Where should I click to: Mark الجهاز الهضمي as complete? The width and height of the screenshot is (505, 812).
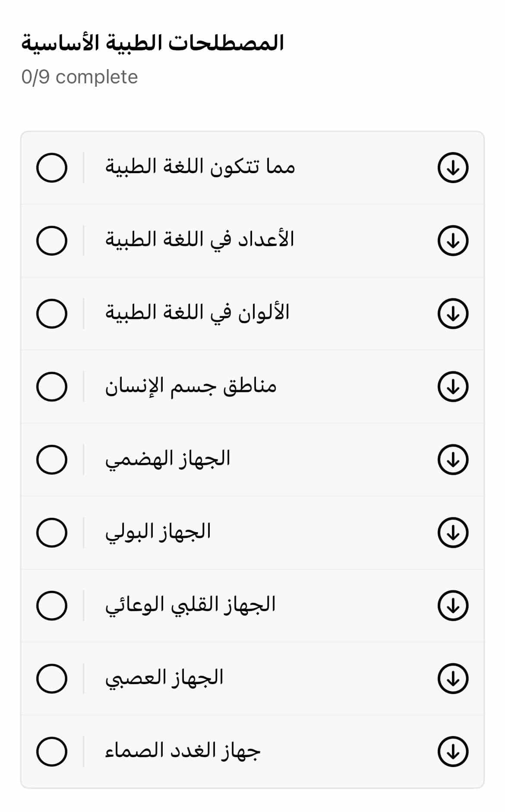[x=52, y=460]
